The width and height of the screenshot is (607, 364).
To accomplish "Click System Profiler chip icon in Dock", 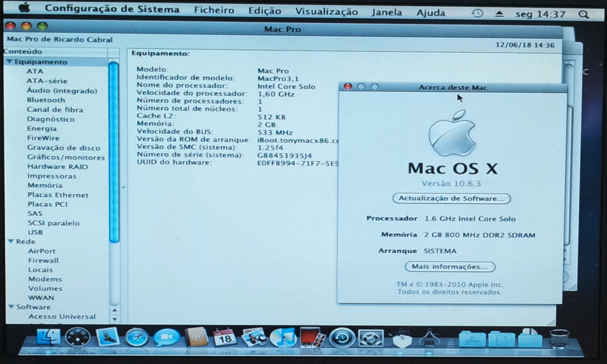I will click(429, 338).
